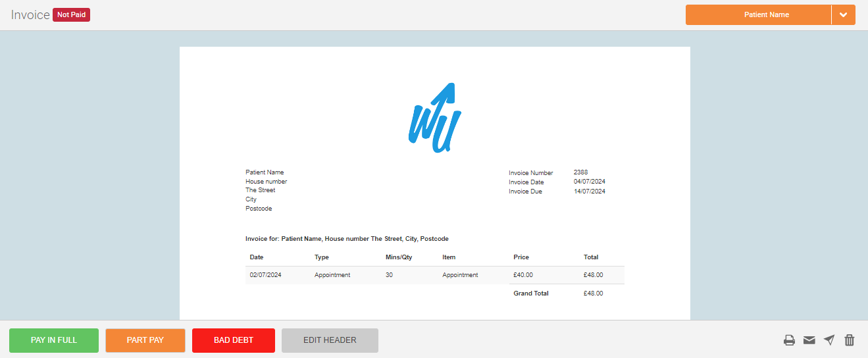Click the paper plane send icon
Viewport: 868px width, 358px height.
point(829,340)
